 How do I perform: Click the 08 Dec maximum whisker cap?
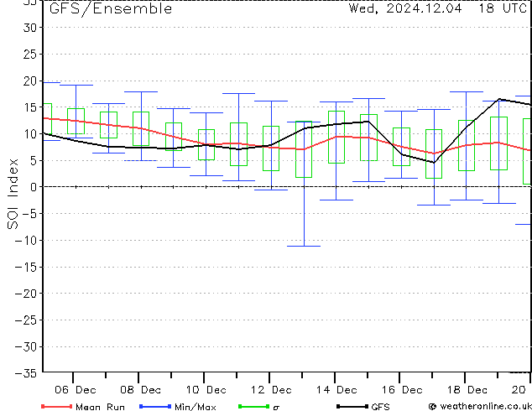[141, 91]
